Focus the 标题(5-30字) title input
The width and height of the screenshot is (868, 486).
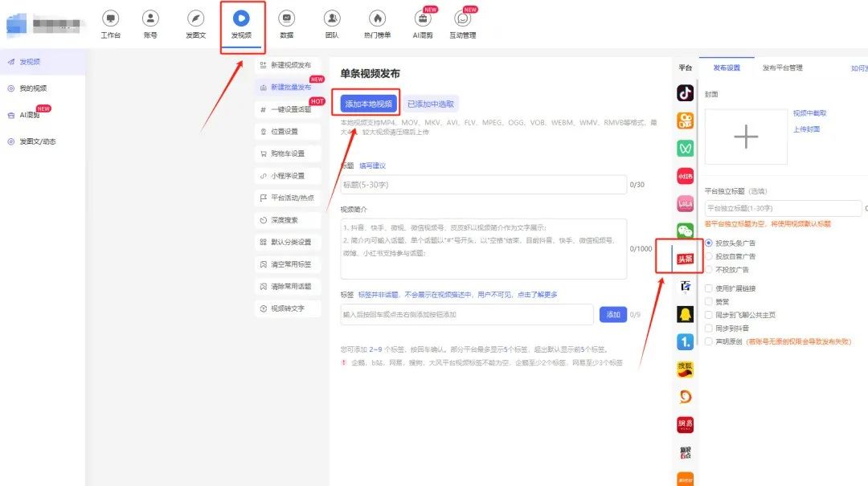click(483, 185)
